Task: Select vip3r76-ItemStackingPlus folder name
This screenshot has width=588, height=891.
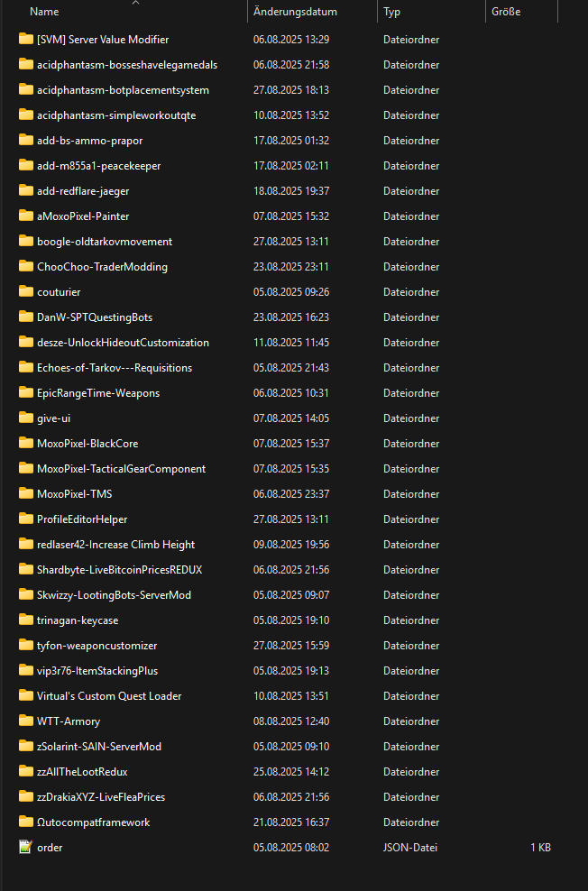Action: coord(97,671)
